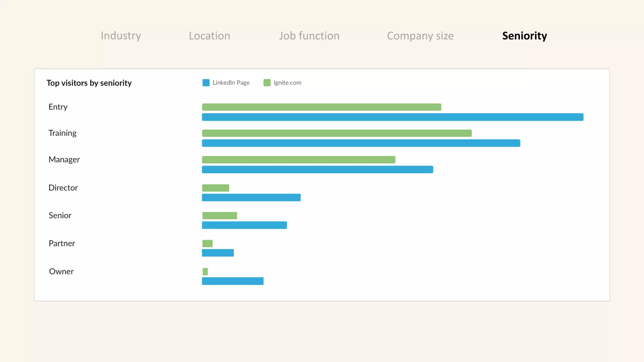
Task: Select the Training row label
Action: coord(62,133)
